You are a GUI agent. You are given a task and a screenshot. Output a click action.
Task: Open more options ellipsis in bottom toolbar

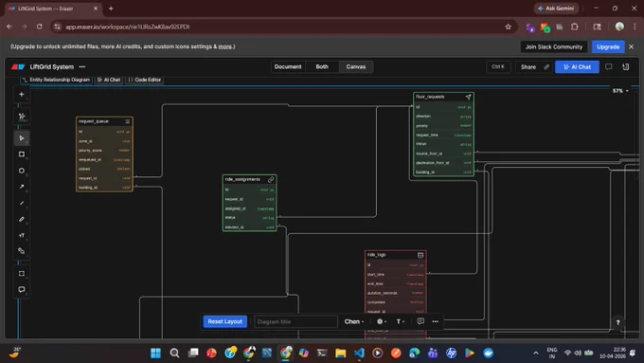coord(435,321)
